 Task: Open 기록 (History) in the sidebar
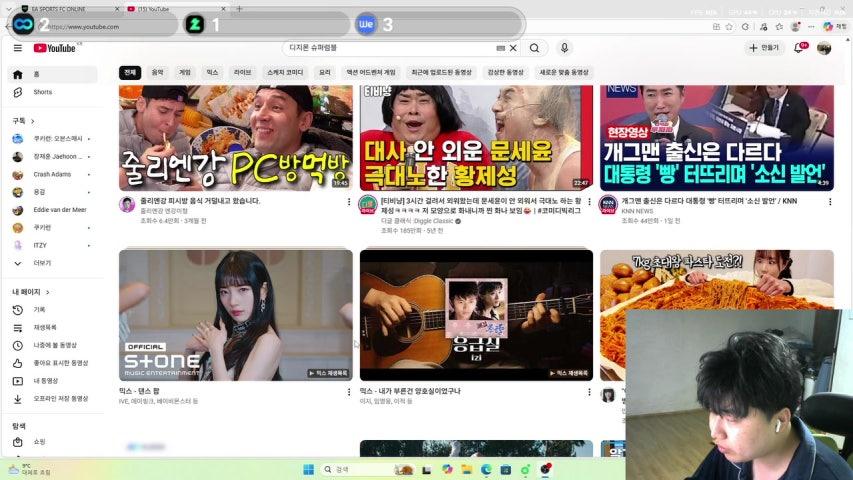[x=40, y=310]
